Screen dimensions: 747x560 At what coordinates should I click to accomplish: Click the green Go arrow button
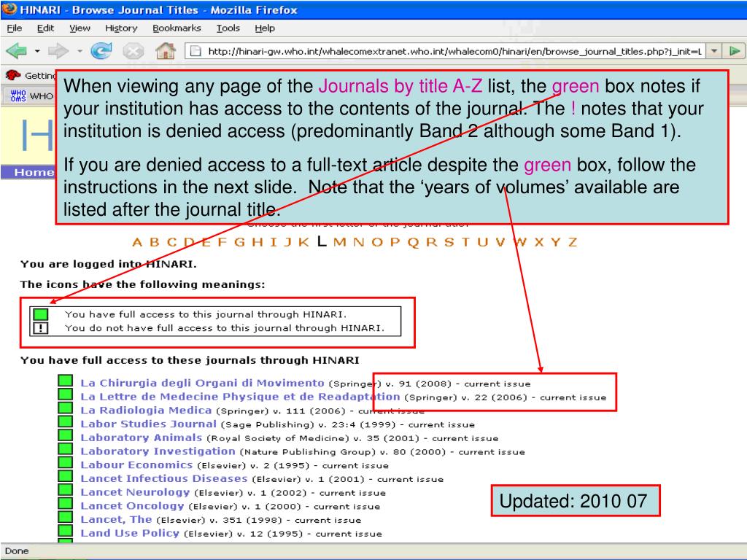tap(735, 51)
